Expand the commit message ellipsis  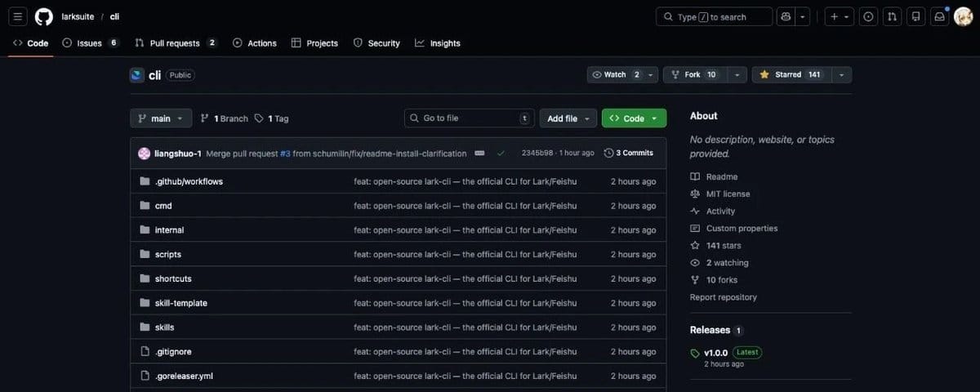pos(479,153)
